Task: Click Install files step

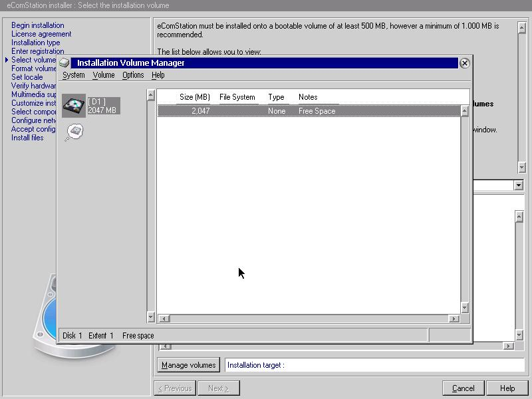Action: pos(27,138)
